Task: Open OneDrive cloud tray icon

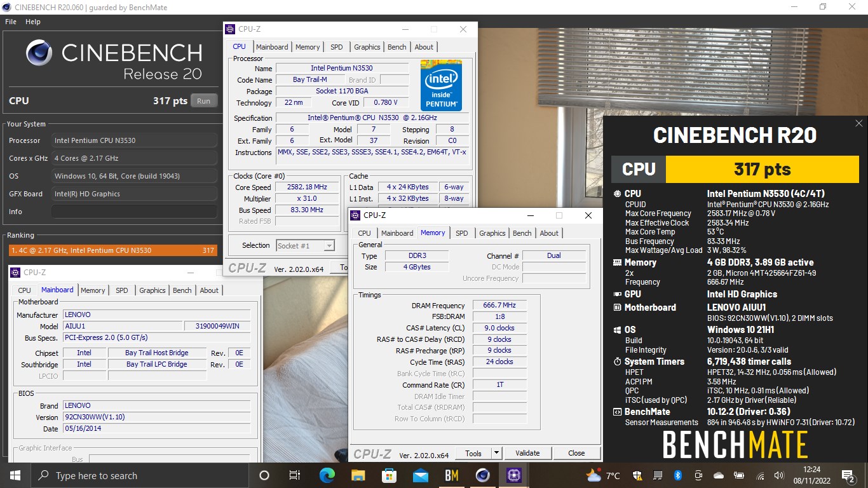Action: pos(719,475)
